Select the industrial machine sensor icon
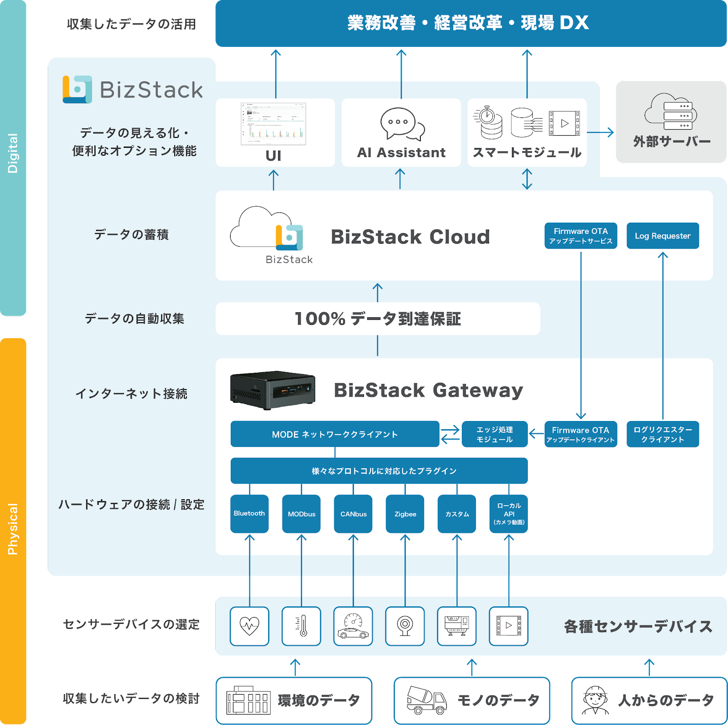The height and width of the screenshot is (725, 728). [x=457, y=626]
